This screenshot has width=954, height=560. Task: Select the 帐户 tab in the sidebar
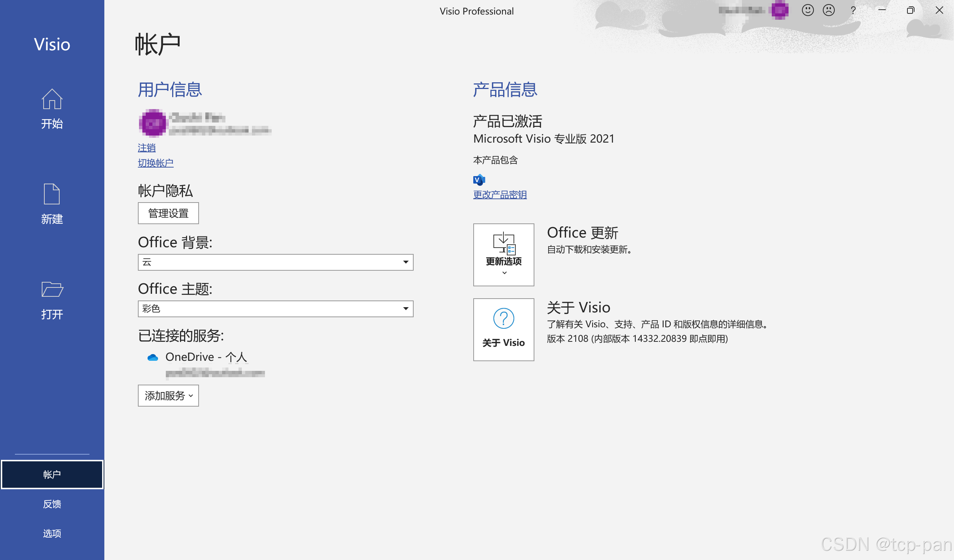tap(52, 474)
